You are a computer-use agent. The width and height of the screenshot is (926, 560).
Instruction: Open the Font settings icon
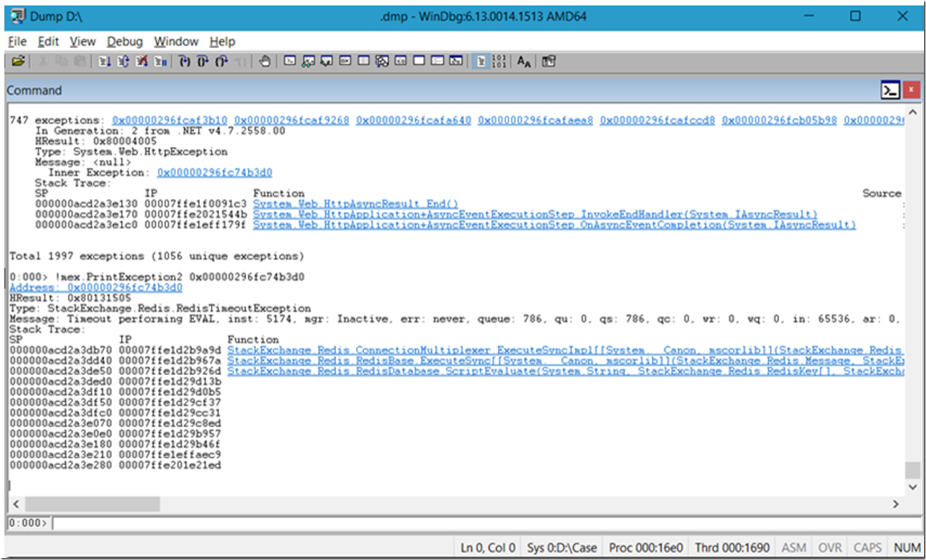tap(524, 61)
